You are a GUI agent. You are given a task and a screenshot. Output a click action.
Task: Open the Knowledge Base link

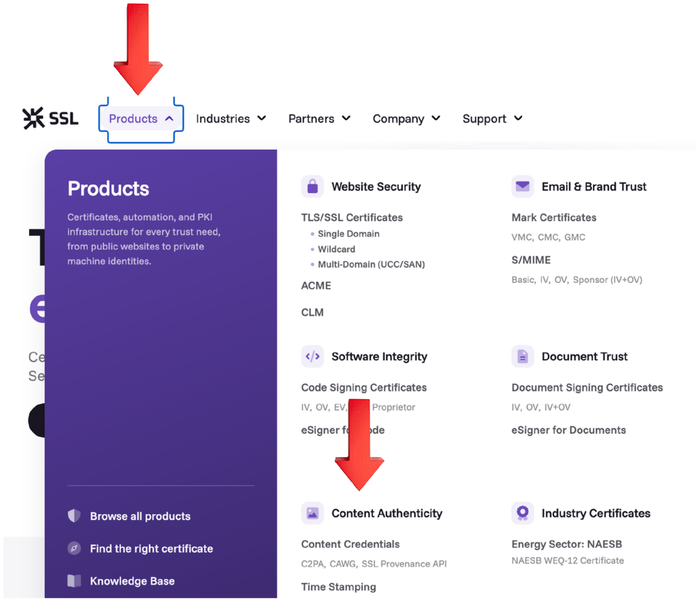point(132,581)
